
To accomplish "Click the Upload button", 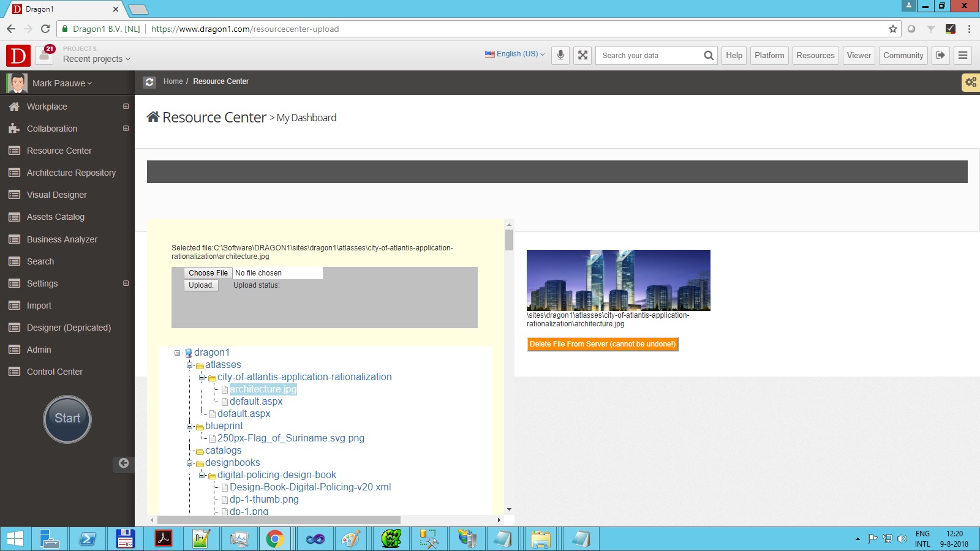I will [x=201, y=285].
